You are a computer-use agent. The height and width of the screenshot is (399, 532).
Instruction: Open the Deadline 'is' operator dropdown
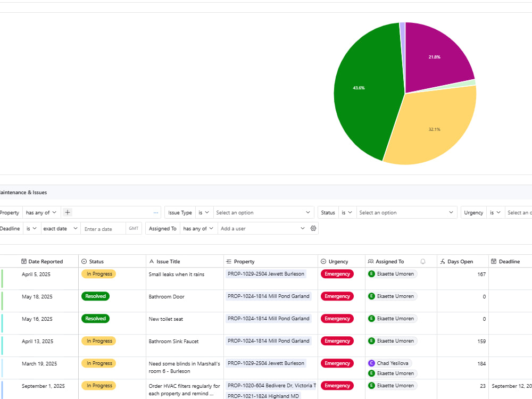coord(31,228)
